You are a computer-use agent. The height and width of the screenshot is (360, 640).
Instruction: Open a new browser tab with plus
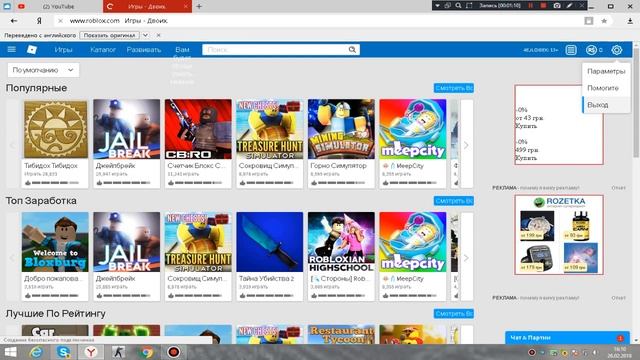tap(199, 7)
